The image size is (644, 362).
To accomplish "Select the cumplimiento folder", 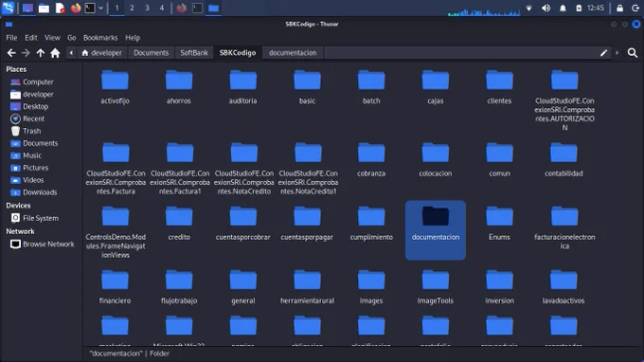I will 371,224.
